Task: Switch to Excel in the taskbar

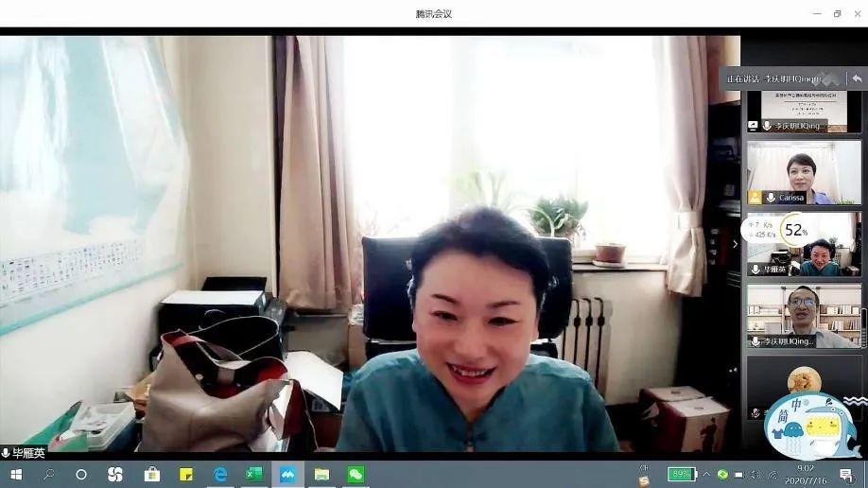Action: pos(253,474)
